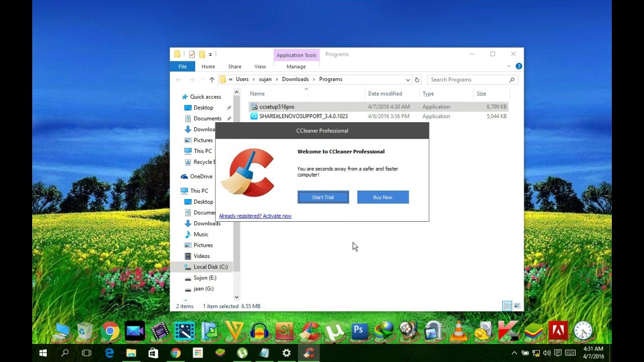The height and width of the screenshot is (362, 644).
Task: Open the address bar history dropdown
Action: (x=408, y=79)
